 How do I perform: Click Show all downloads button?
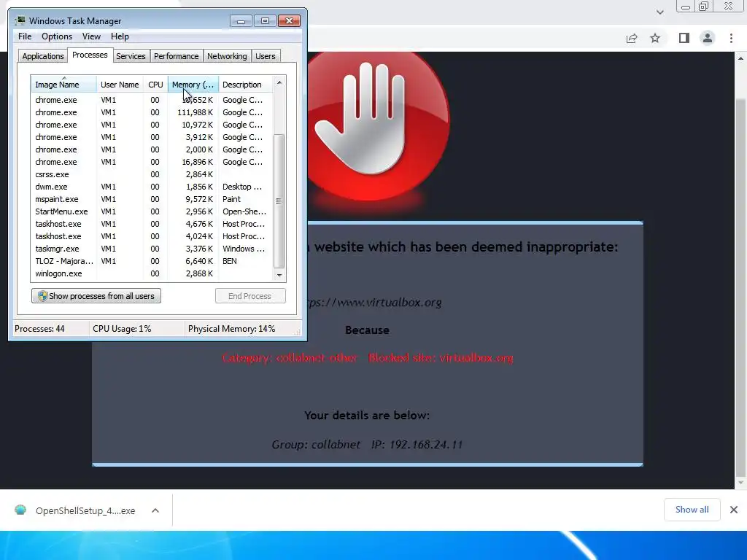point(692,510)
